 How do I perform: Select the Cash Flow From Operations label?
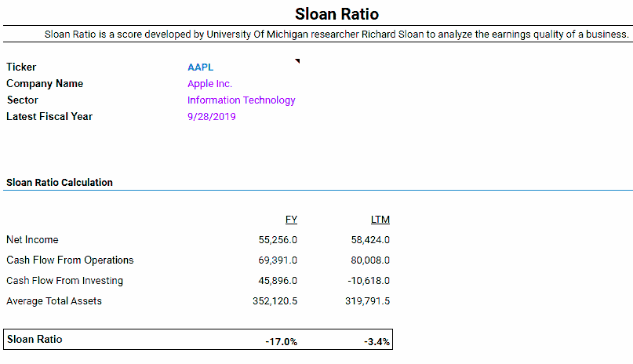(70, 260)
